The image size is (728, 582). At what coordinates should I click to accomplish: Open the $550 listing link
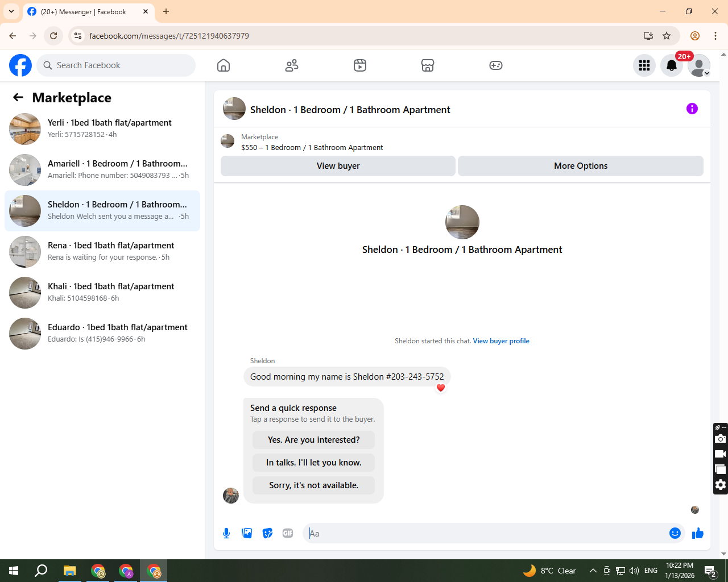pyautogui.click(x=312, y=147)
